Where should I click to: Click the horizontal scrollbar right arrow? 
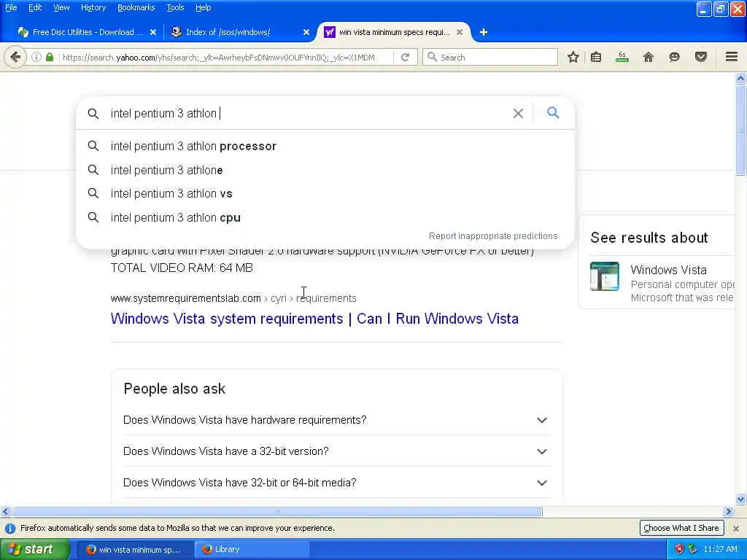click(728, 512)
